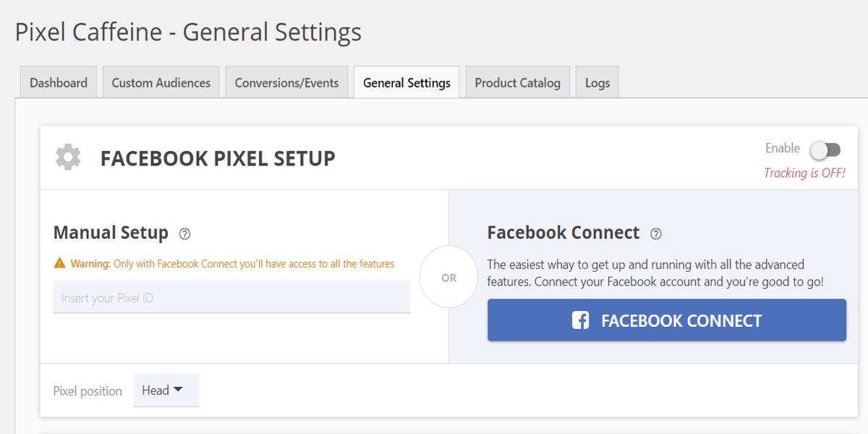868x434 pixels.
Task: Click the Pixel position dropdown arrow
Action: click(x=178, y=390)
